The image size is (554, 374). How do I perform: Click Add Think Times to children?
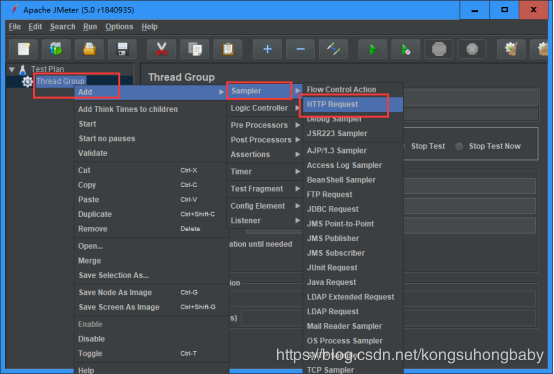(x=151, y=109)
